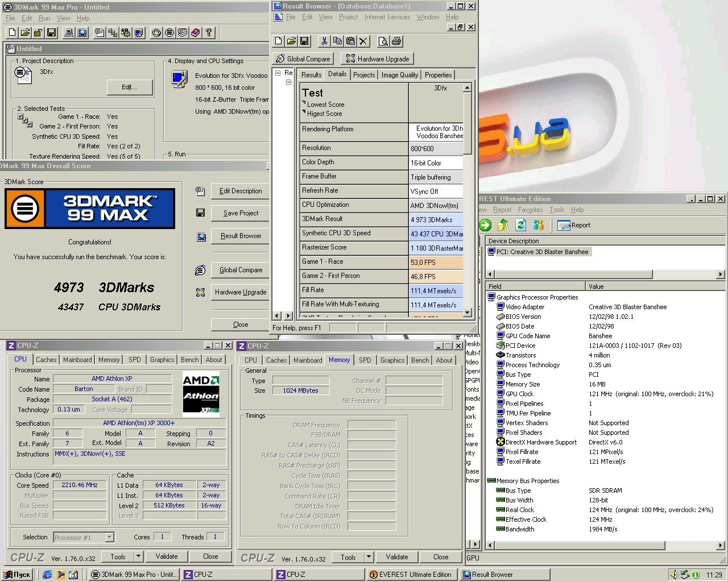Screen dimensions: 728x582
Task: Click green forward arrow in EVEREST toolbar
Action: [x=485, y=225]
